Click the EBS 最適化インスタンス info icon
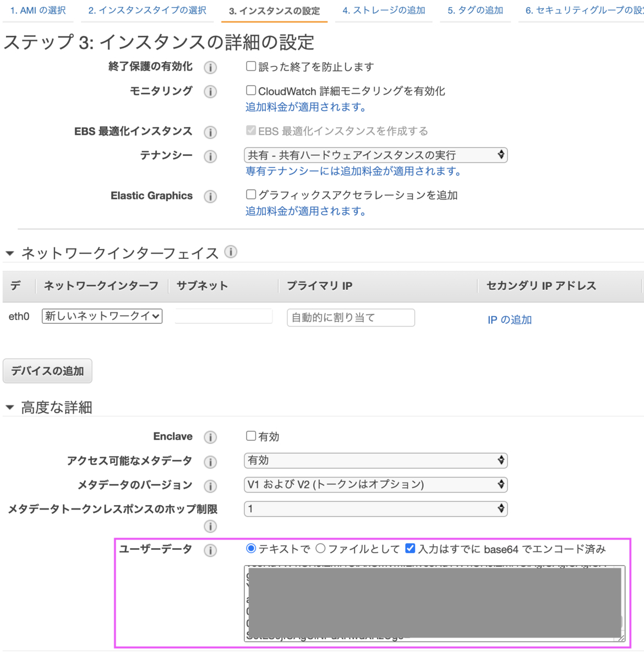Image resolution: width=644 pixels, height=661 pixels. (x=210, y=131)
